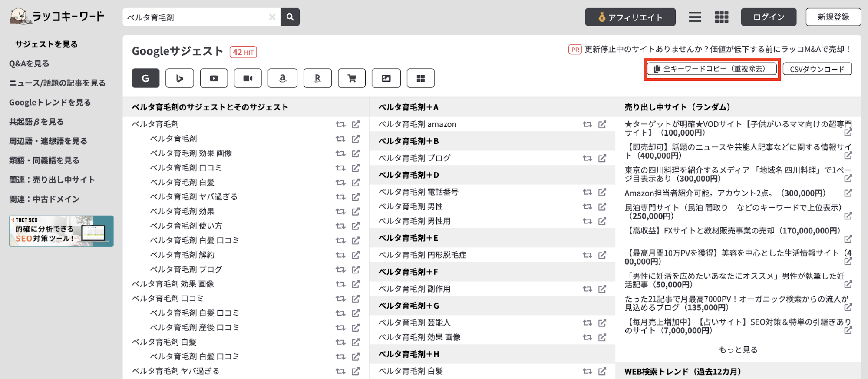The width and height of the screenshot is (868, 379).
Task: Click keyword ベルタ育毛剤 白髪 in +H section
Action: (411, 371)
